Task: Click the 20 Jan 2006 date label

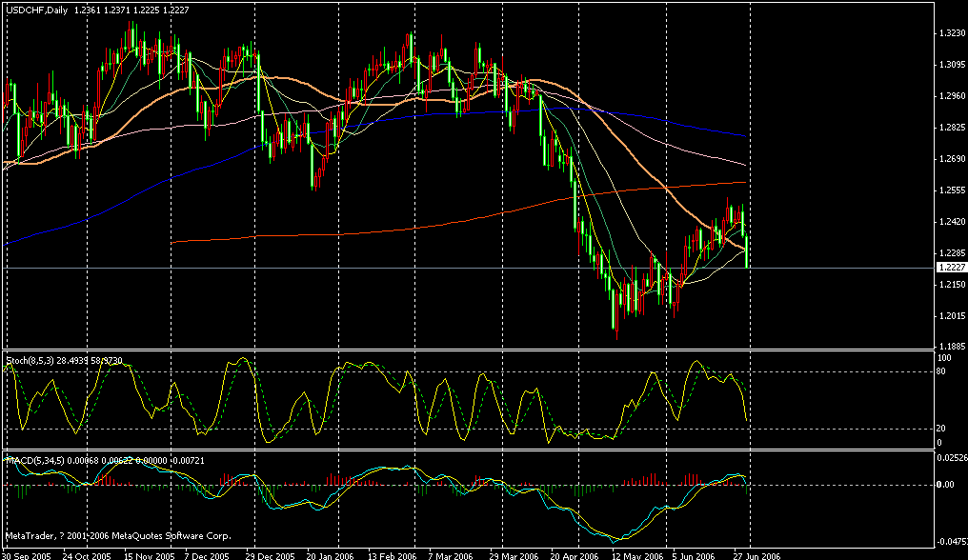Action: tap(330, 555)
